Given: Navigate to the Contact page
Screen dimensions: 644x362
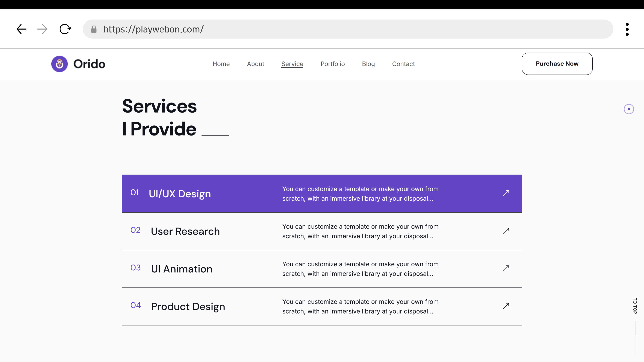Looking at the screenshot, I should (x=403, y=64).
